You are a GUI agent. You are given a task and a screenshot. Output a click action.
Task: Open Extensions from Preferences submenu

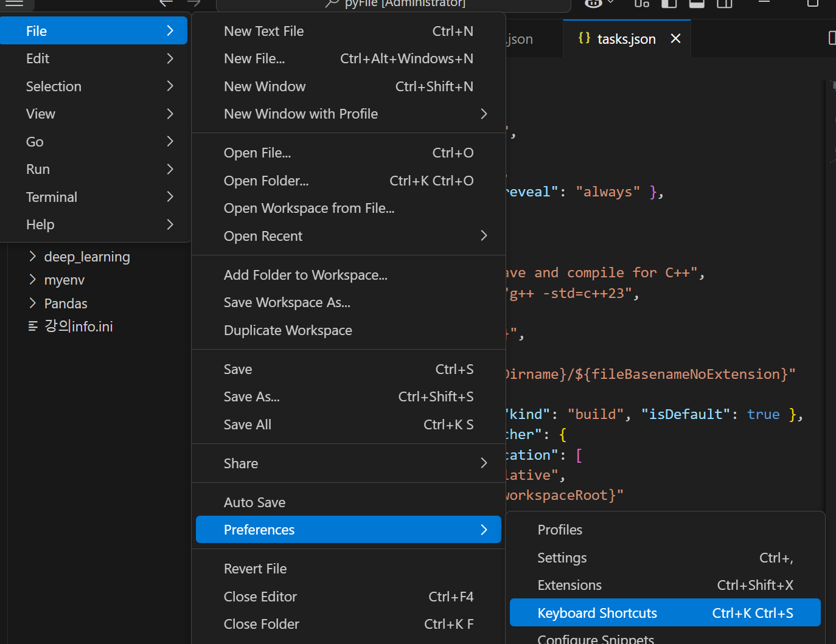(665, 585)
